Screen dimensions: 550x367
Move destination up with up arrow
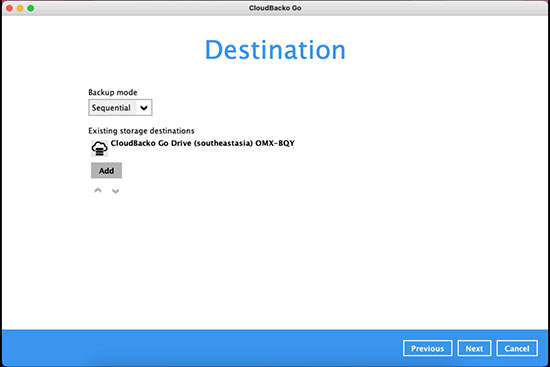click(x=98, y=191)
